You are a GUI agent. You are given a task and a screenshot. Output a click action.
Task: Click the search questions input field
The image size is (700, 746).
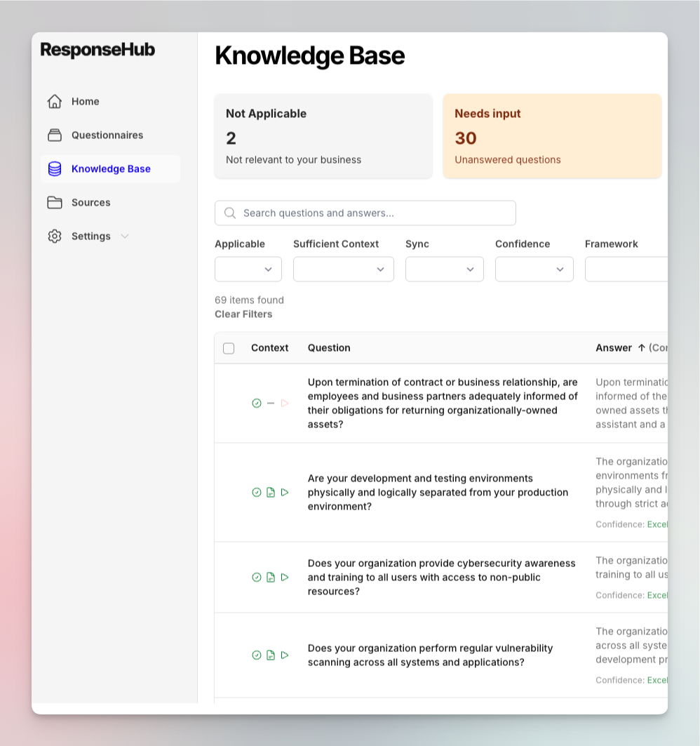365,213
